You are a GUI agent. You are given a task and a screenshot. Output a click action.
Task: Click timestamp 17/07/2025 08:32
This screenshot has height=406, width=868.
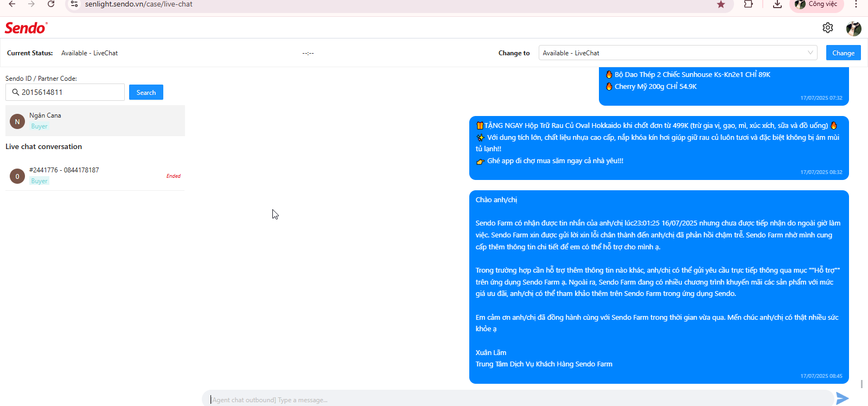pos(821,172)
